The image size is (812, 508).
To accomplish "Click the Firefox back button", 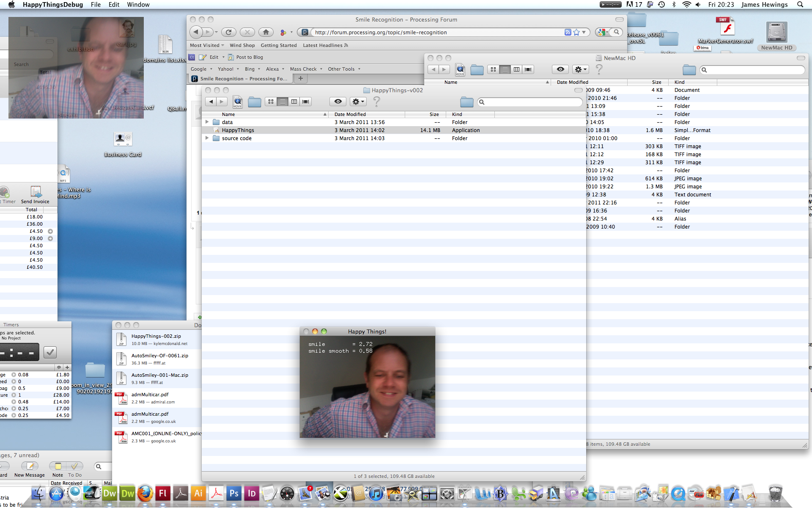I will [195, 32].
